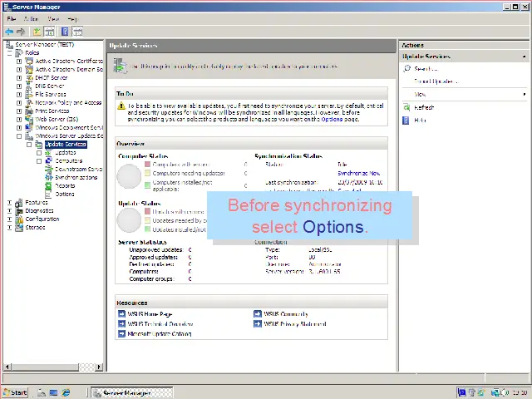Click the WSUS Community arrow icon

point(258,314)
